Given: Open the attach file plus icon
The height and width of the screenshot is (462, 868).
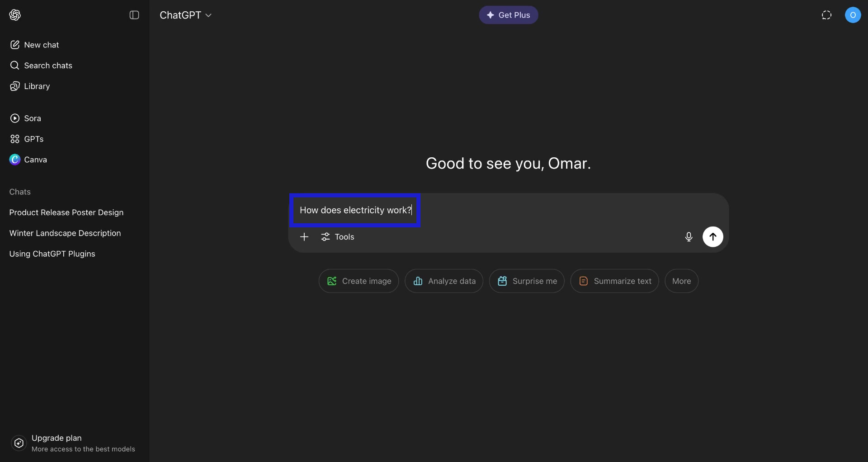Looking at the screenshot, I should tap(304, 236).
